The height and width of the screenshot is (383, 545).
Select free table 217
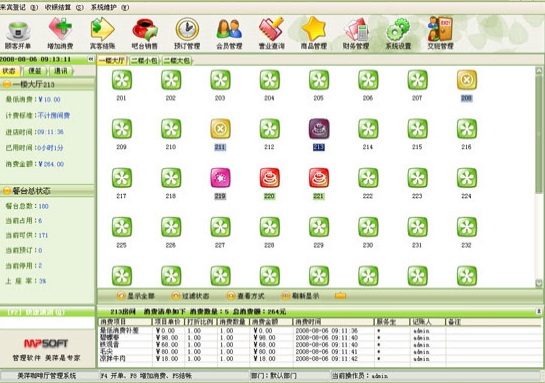point(122,178)
